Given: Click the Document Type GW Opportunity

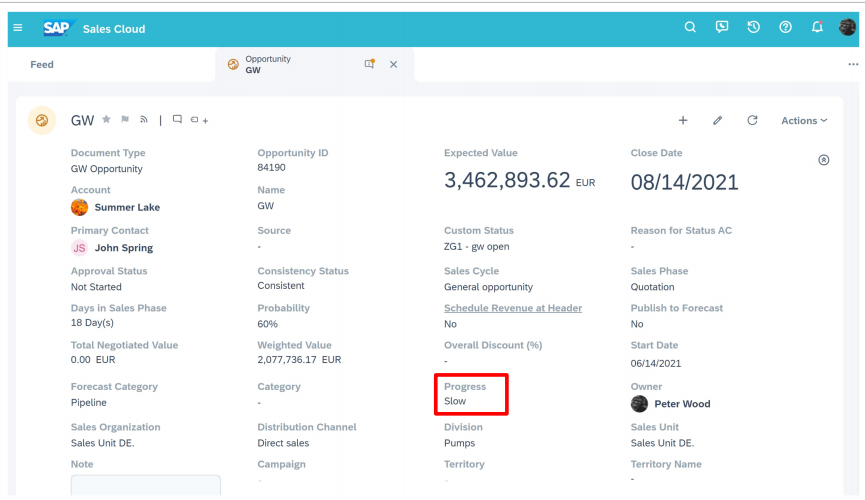Looking at the screenshot, I should (106, 169).
